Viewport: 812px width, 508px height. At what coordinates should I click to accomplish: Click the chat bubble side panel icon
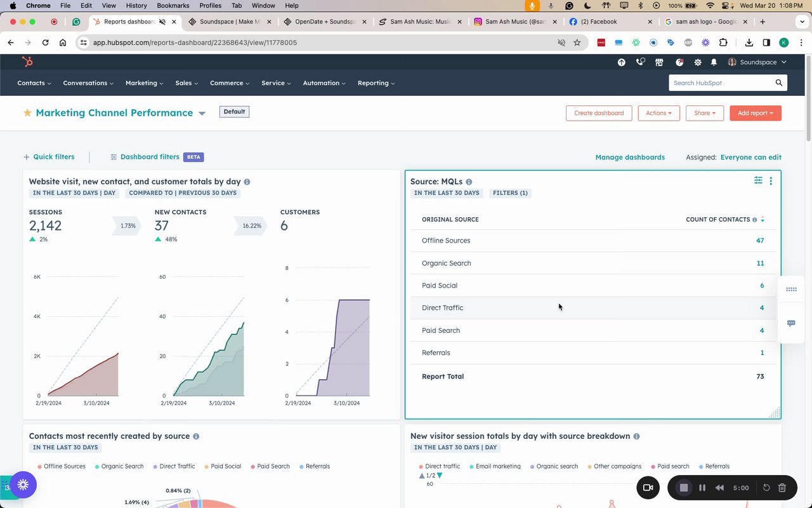click(791, 323)
